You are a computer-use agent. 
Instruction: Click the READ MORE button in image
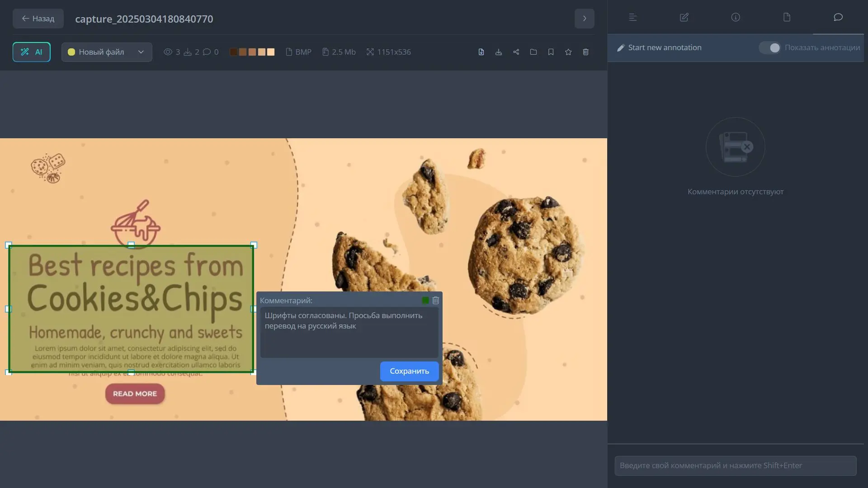tap(135, 394)
